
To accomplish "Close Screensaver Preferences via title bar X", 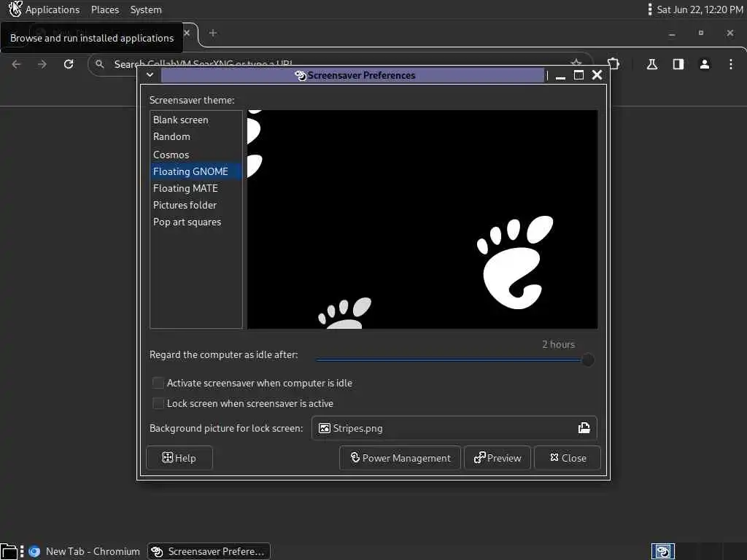I will click(597, 75).
